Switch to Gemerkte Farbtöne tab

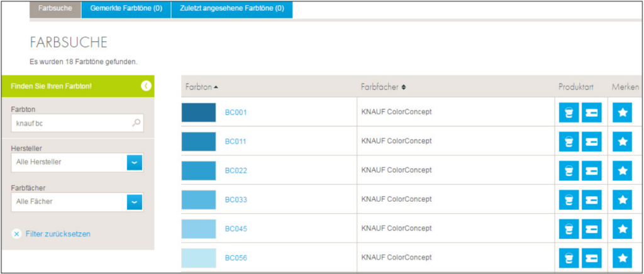click(x=126, y=9)
